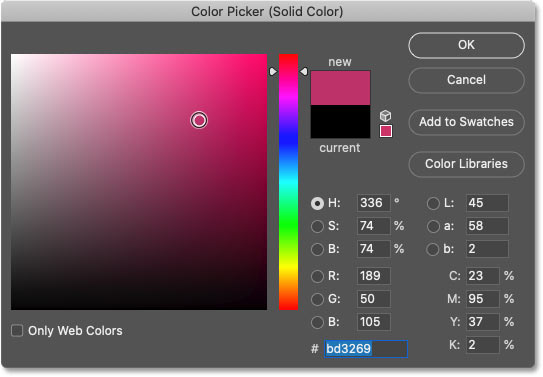The width and height of the screenshot is (543, 377).
Task: Click the right hue slider arrow
Action: point(304,72)
